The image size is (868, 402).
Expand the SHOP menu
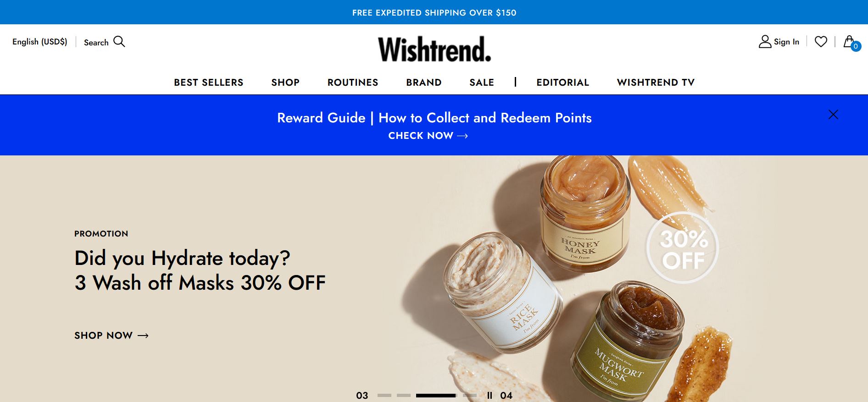click(x=285, y=83)
